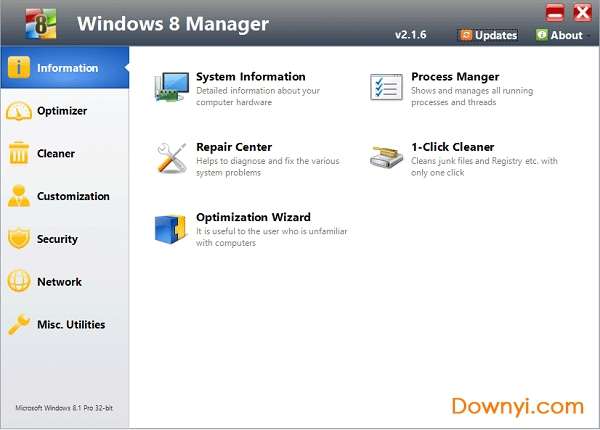Switch to the Optimizer tab
Viewport: 600px width, 430px height.
[65, 111]
